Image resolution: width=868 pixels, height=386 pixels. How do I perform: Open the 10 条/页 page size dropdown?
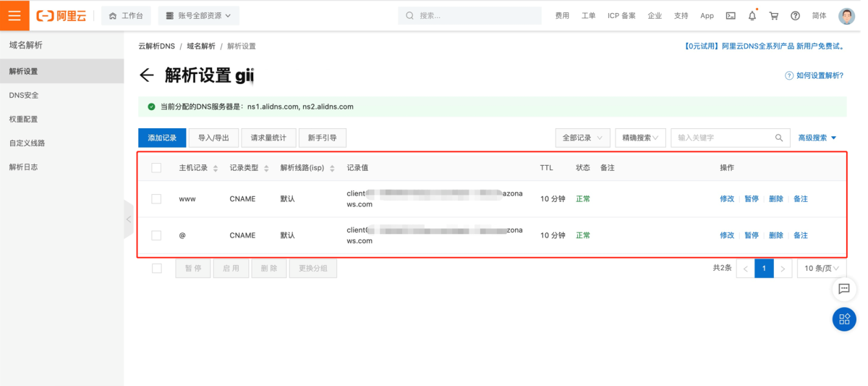point(821,268)
